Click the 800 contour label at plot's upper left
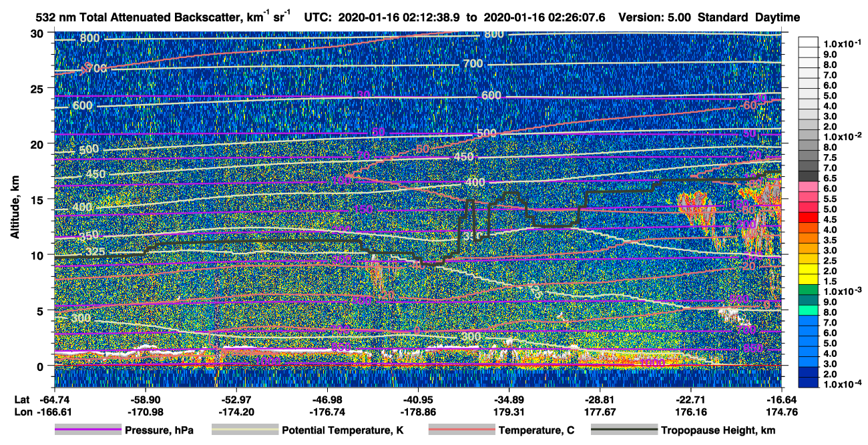This screenshot has width=868, height=445. pos(89,38)
